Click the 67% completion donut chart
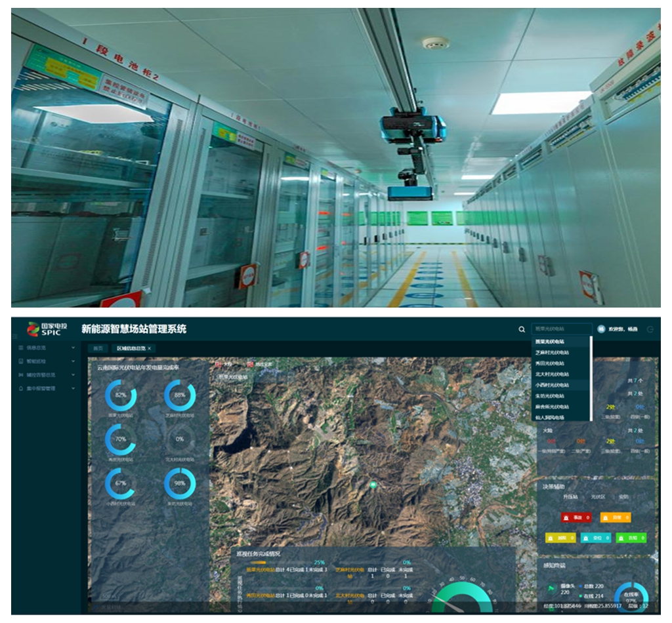Viewport: 672px width, 623px height. [x=121, y=483]
